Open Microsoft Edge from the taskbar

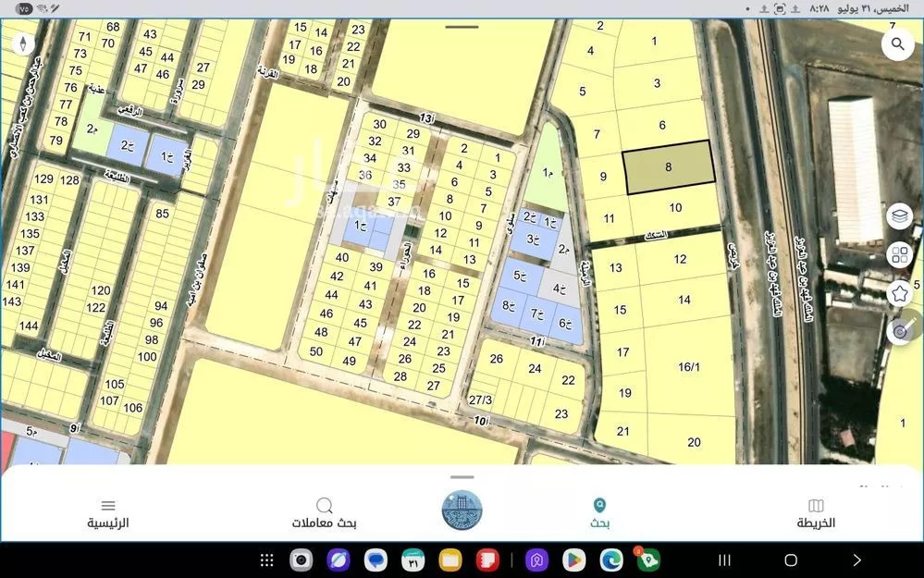click(x=610, y=560)
